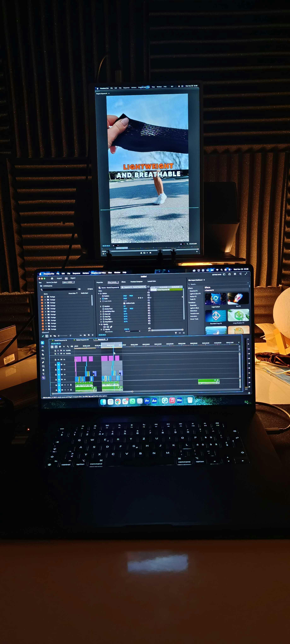Choose the Razor tool in the tools panel
Screen dimensions: 290x644
pos(43,355)
